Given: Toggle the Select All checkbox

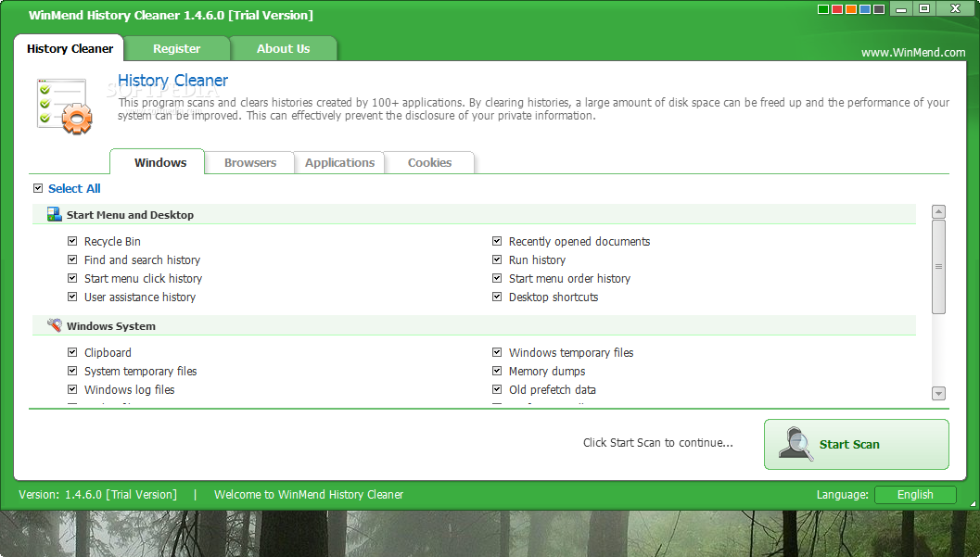Looking at the screenshot, I should [38, 188].
